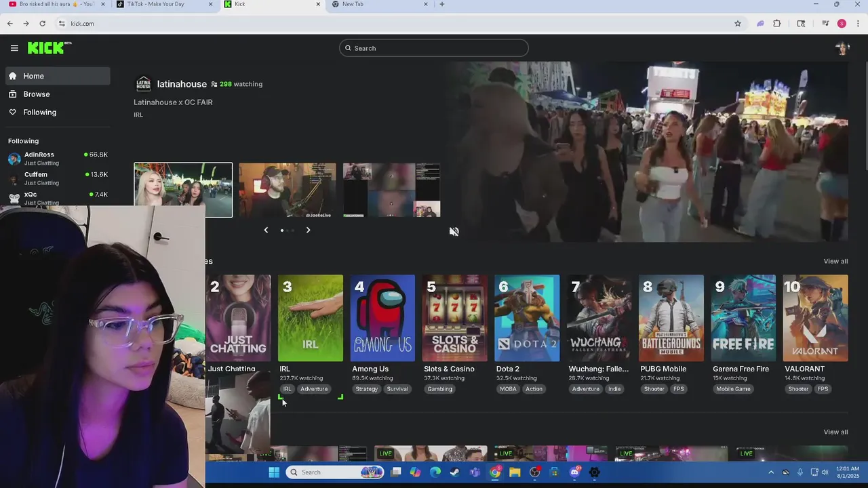This screenshot has height=488, width=868.
Task: Open VALORANT category card
Action: (x=815, y=318)
